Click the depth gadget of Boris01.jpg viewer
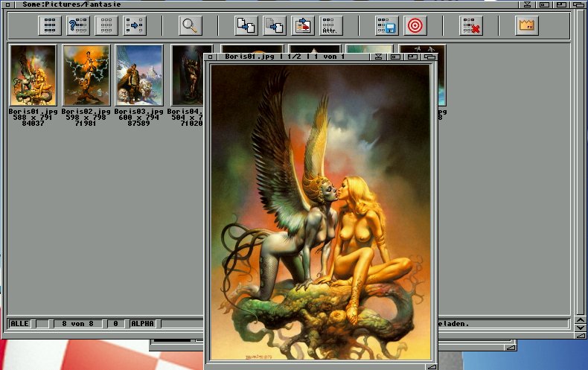The height and width of the screenshot is (370, 588). [x=430, y=57]
